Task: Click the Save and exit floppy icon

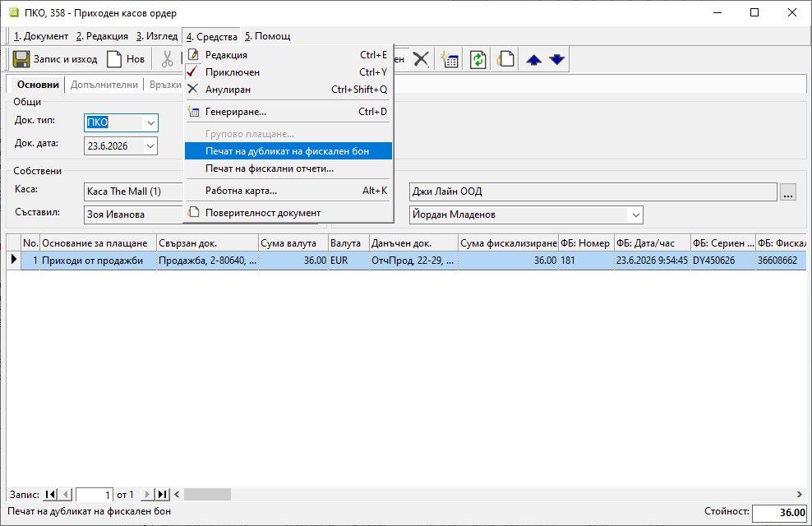Action: (x=21, y=59)
